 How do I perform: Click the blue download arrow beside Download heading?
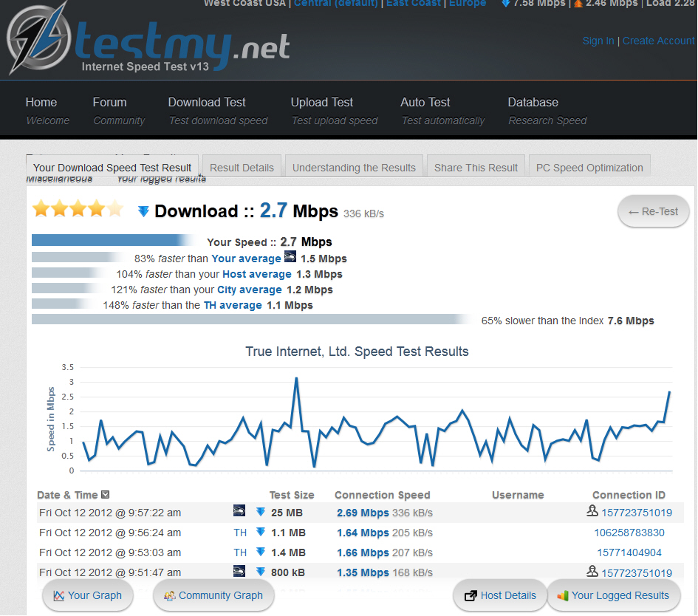[x=143, y=211]
